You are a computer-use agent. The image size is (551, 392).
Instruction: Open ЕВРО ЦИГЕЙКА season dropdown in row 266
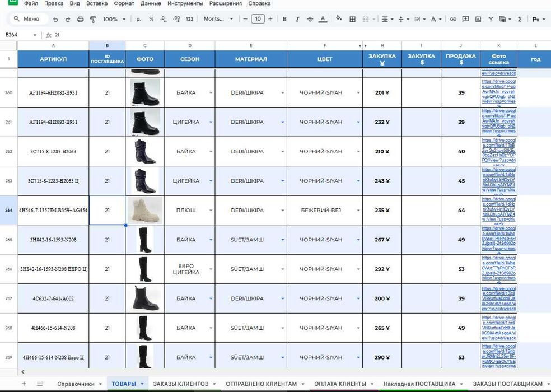click(x=211, y=269)
